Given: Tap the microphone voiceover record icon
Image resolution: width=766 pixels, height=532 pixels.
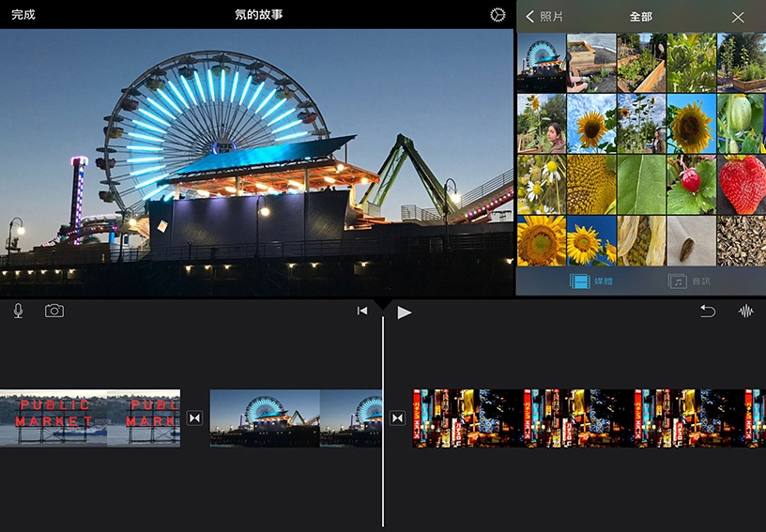Looking at the screenshot, I should [x=18, y=312].
